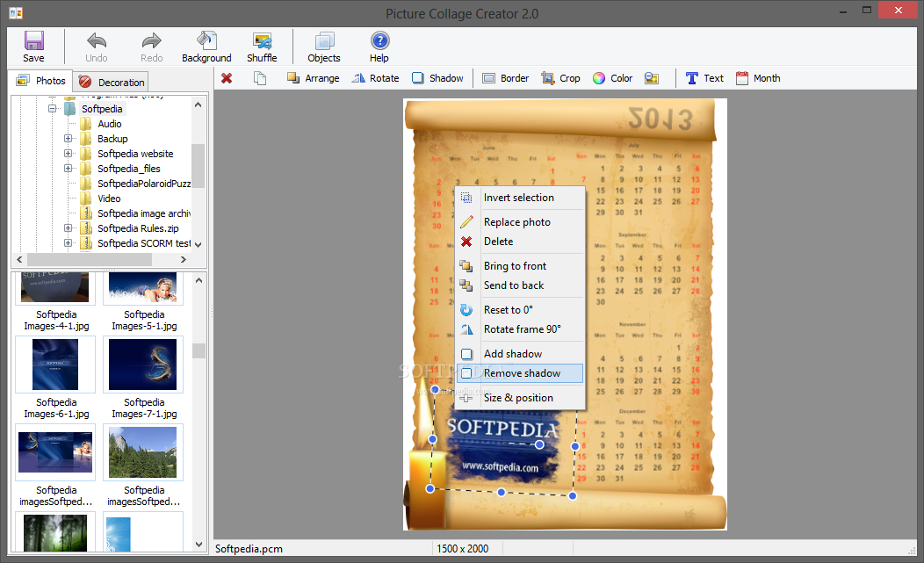Expand the Backup folder
Screen dimensions: 924x563
[x=68, y=139]
